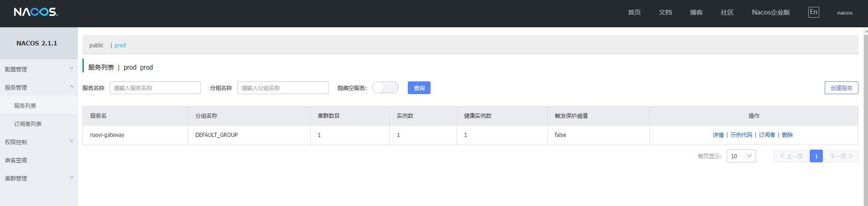
Task: Click the 查询 search button
Action: coord(419,88)
